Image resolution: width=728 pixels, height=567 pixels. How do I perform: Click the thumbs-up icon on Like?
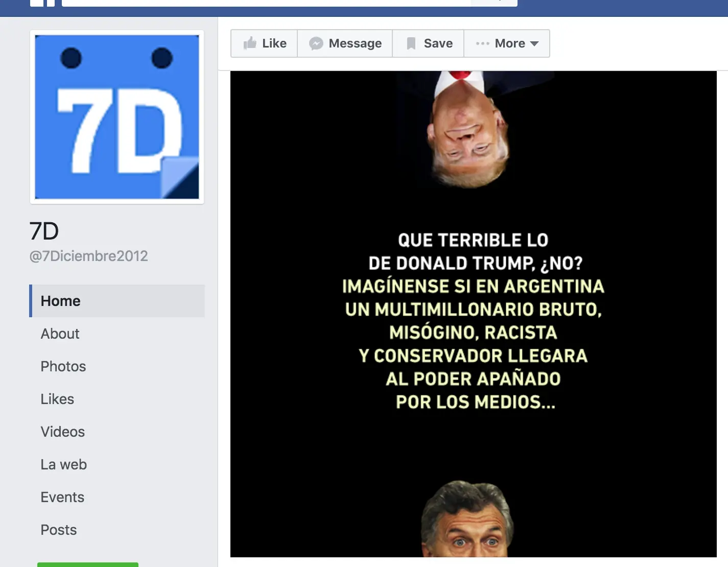click(250, 43)
